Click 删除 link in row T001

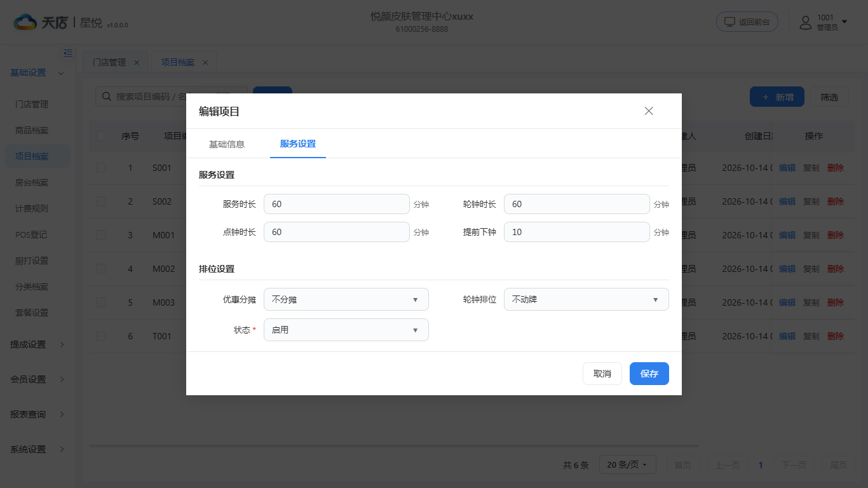click(x=836, y=336)
